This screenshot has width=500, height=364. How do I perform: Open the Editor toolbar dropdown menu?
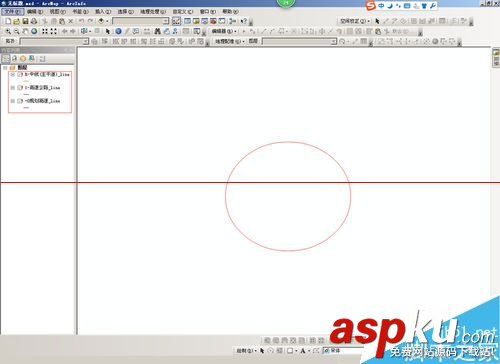click(224, 31)
